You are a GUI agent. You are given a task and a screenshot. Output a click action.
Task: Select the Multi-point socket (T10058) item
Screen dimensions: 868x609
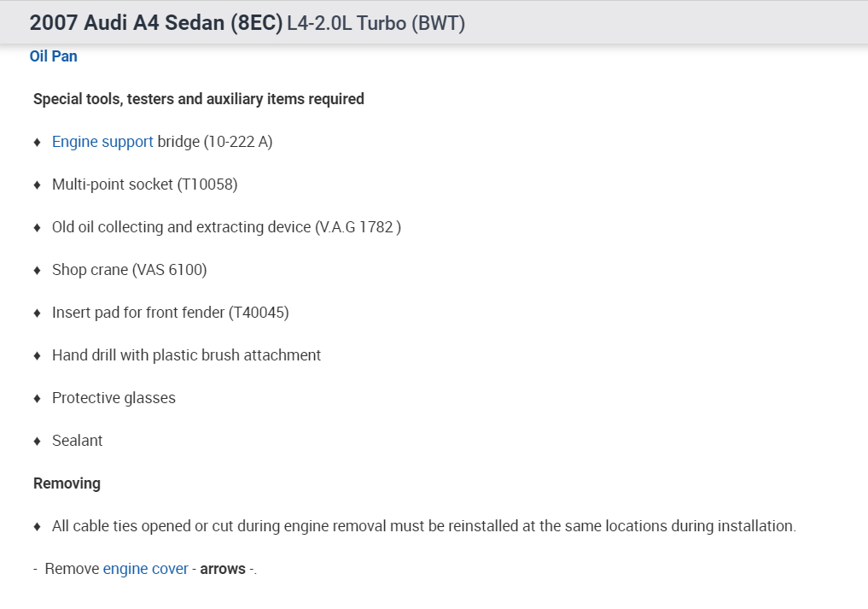[144, 184]
